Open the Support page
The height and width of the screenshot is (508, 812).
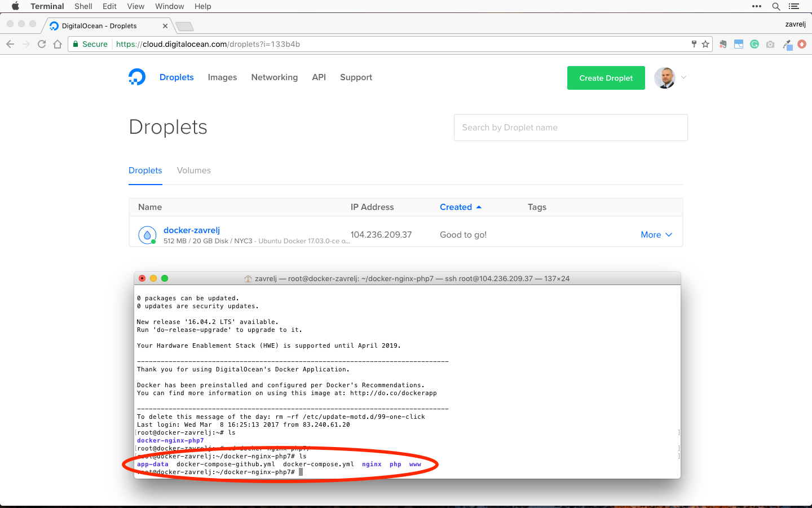(356, 77)
